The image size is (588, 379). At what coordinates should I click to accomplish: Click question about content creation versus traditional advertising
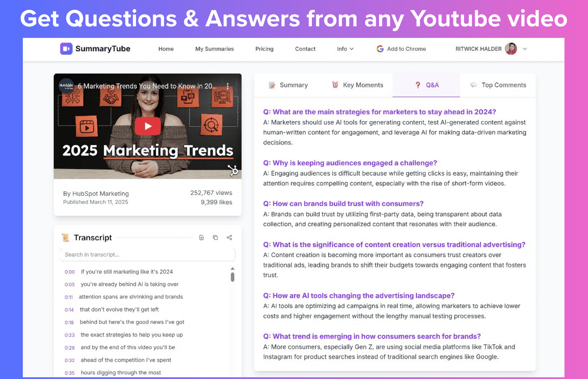(x=394, y=245)
